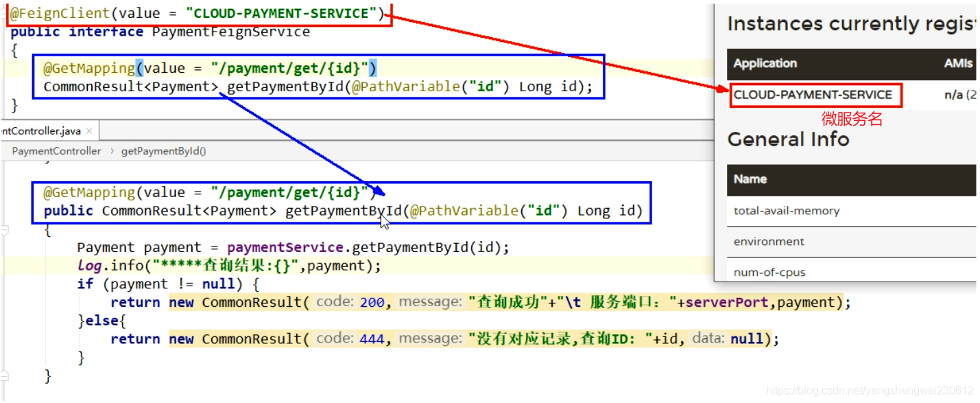Click PaymentController in the breadcrumb bar
980x403 pixels.
coord(56,151)
